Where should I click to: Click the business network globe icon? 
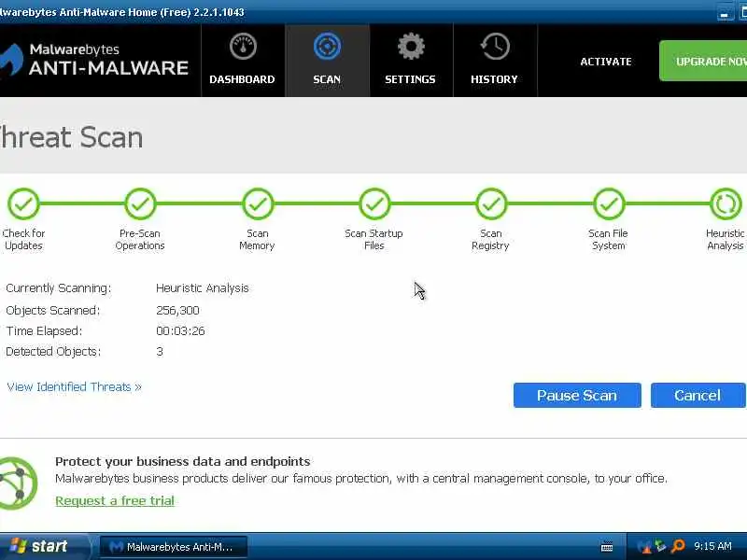18,483
